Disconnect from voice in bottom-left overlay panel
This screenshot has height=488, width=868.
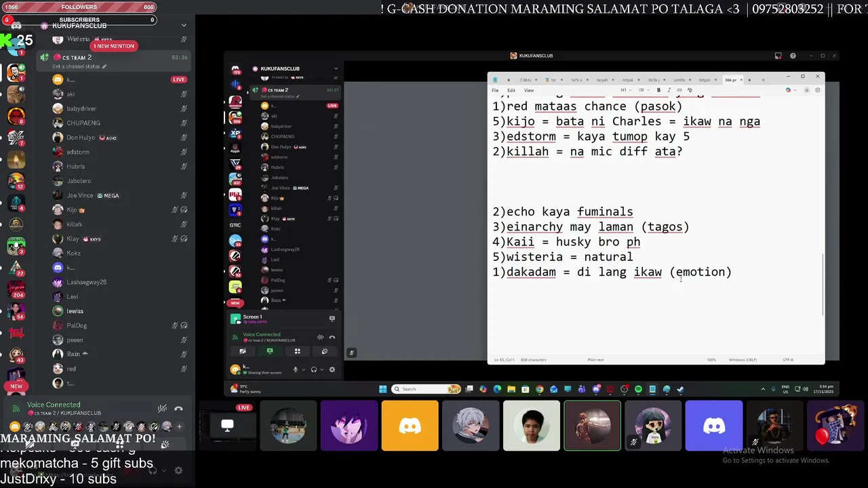178,409
